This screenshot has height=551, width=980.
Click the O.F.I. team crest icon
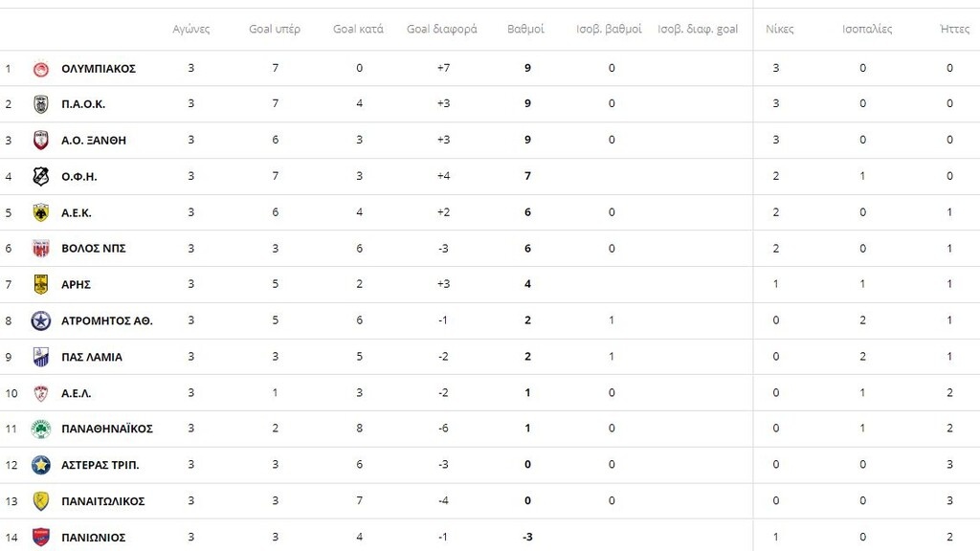(40, 176)
